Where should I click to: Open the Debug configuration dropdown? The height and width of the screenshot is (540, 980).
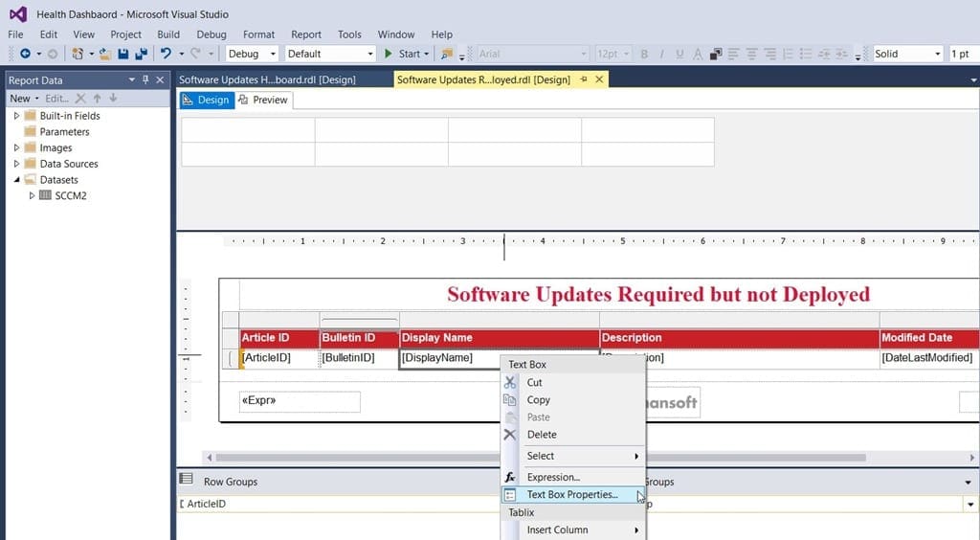click(252, 54)
